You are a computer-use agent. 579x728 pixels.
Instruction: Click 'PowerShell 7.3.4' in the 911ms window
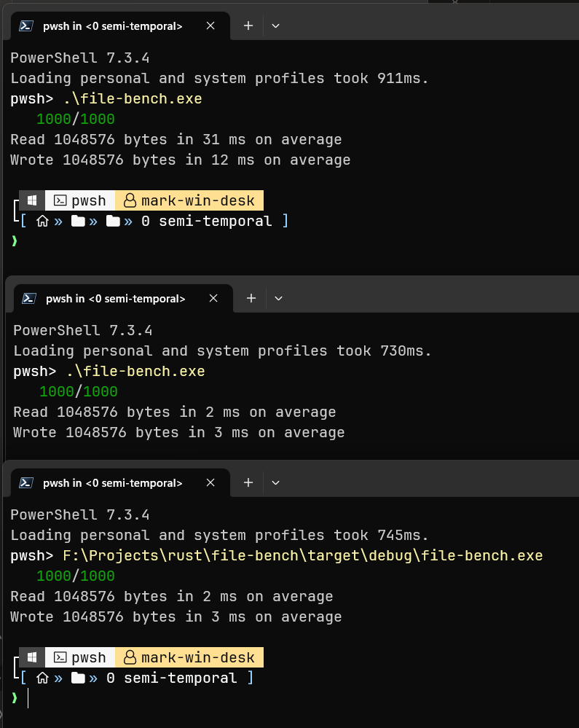pyautogui.click(x=80, y=58)
